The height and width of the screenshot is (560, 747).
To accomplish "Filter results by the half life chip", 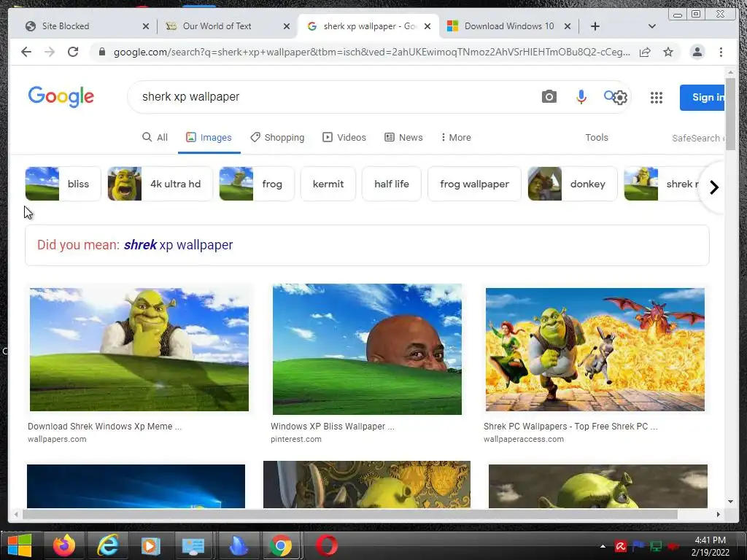I will [x=392, y=184].
